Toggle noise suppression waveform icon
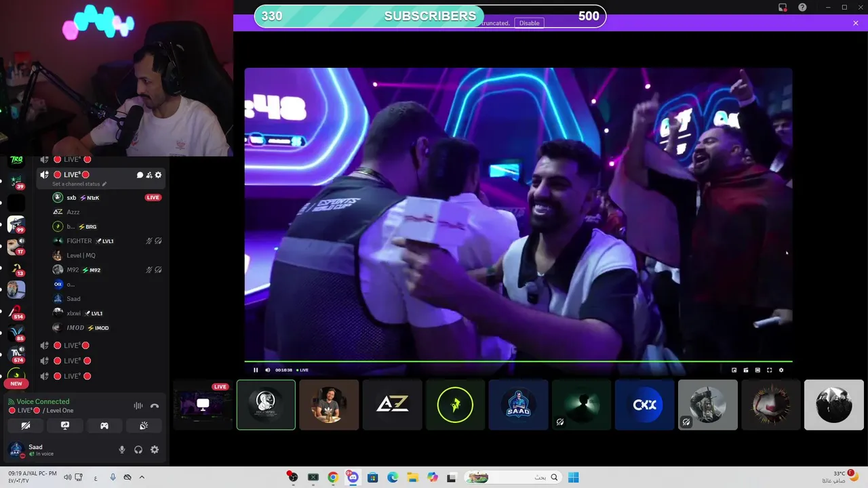Screen dimensions: 868x488 tap(138, 406)
